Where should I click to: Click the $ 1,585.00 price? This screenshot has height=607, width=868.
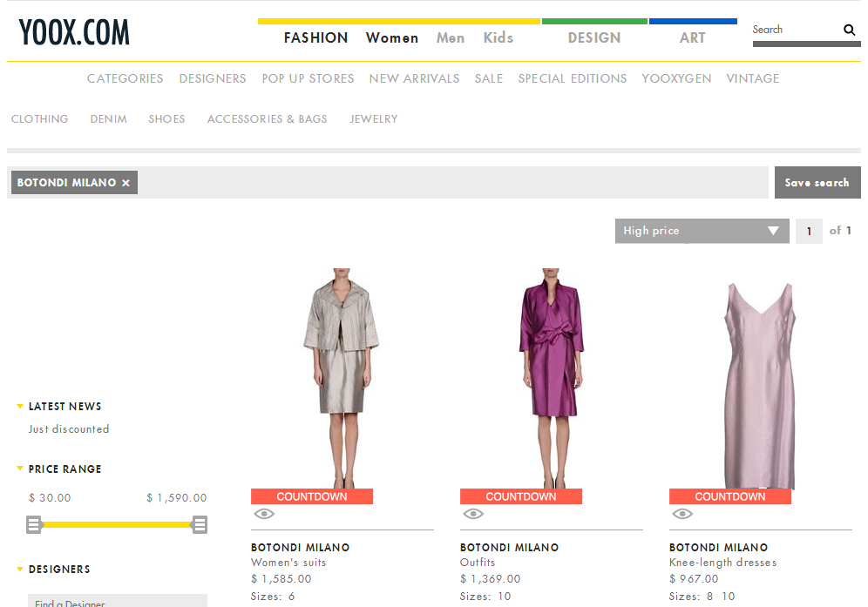click(281, 579)
